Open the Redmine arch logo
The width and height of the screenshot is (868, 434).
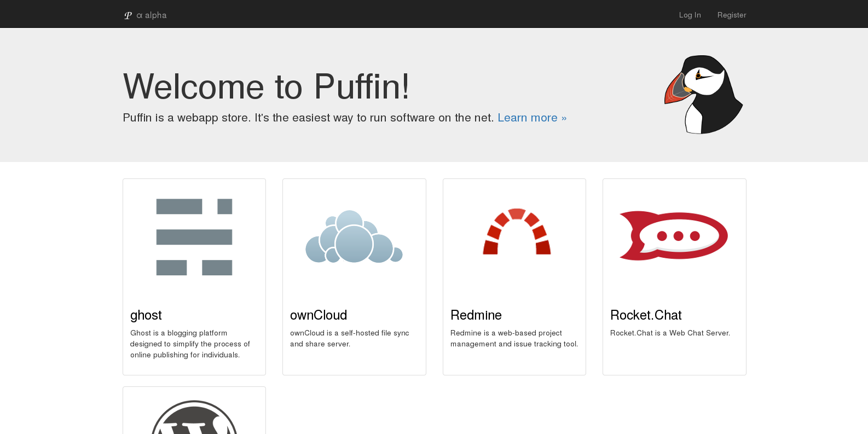pyautogui.click(x=517, y=232)
